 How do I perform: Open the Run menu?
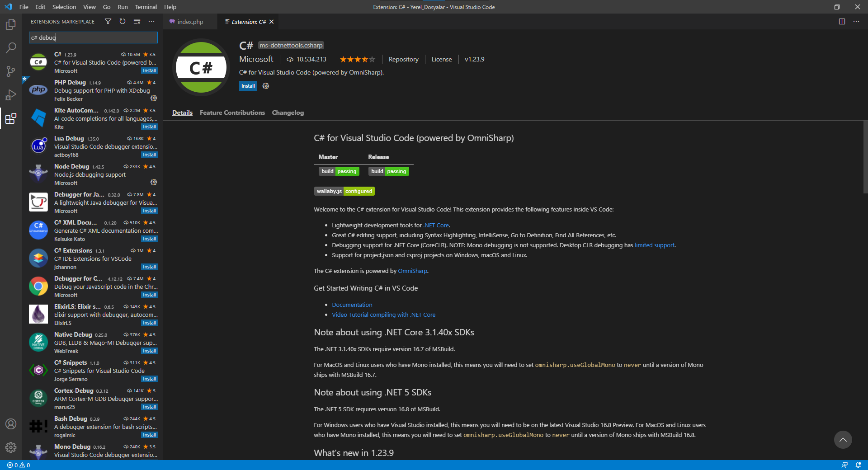click(x=123, y=7)
